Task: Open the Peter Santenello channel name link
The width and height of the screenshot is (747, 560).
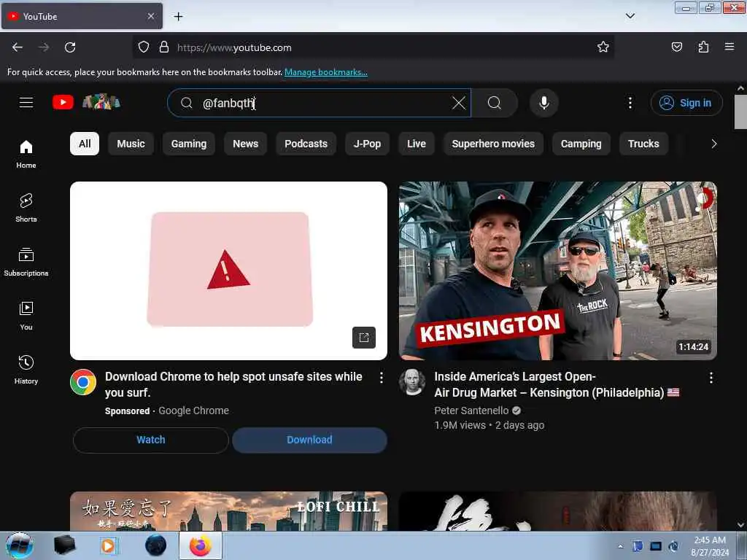Action: click(471, 411)
